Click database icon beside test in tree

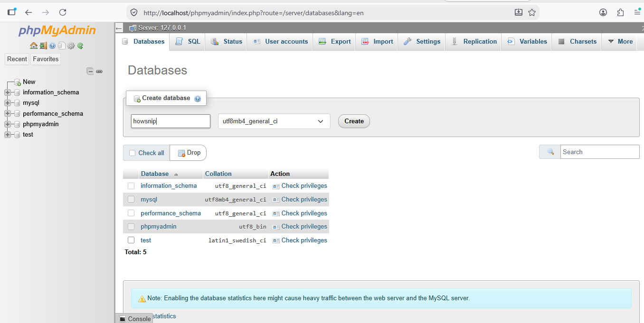[17, 135]
